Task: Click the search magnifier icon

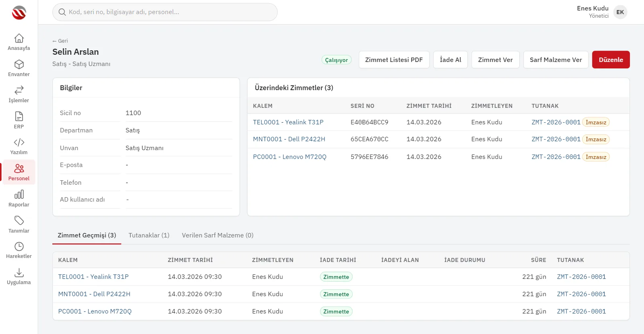Action: (x=62, y=12)
